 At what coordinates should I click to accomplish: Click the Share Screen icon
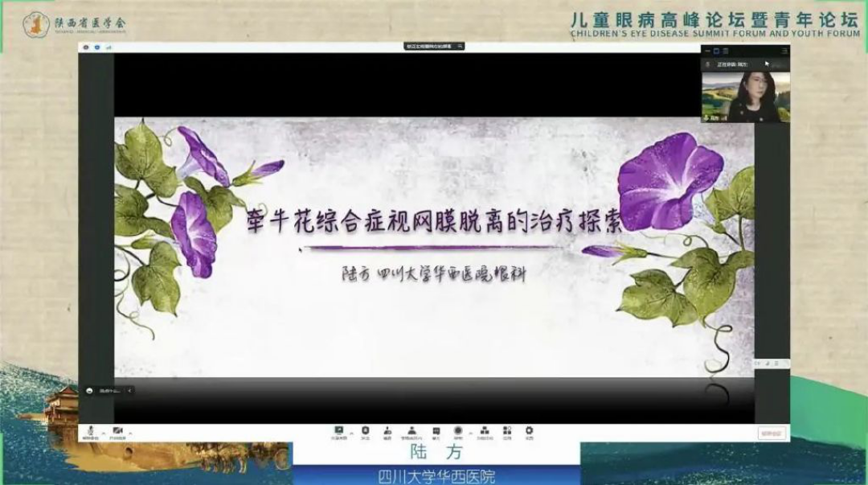(x=338, y=432)
